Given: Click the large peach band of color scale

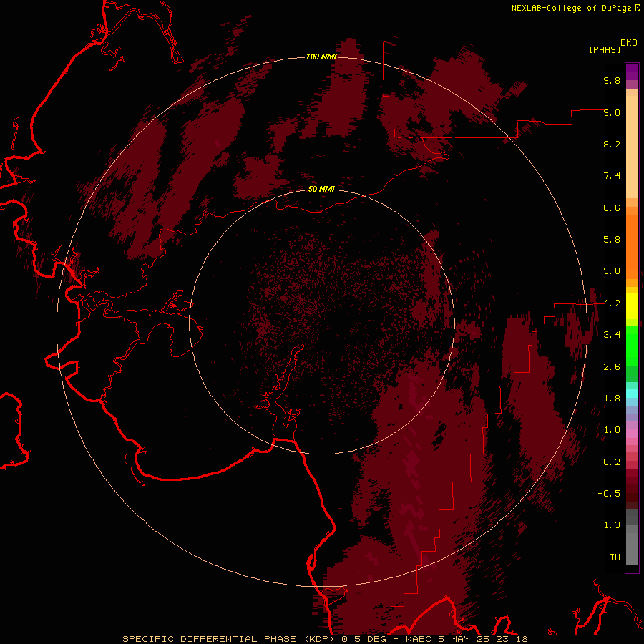Looking at the screenshot, I should point(632,147).
